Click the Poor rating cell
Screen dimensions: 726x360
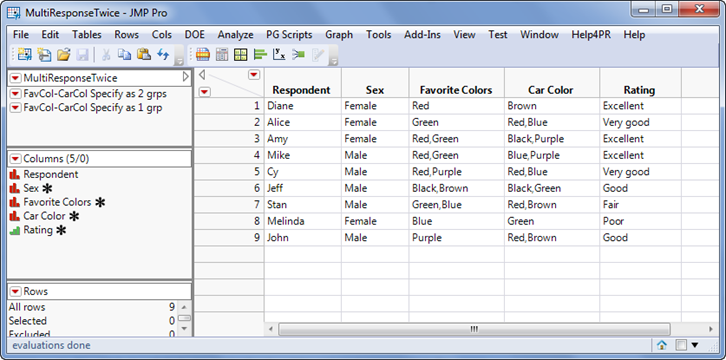pyautogui.click(x=640, y=221)
